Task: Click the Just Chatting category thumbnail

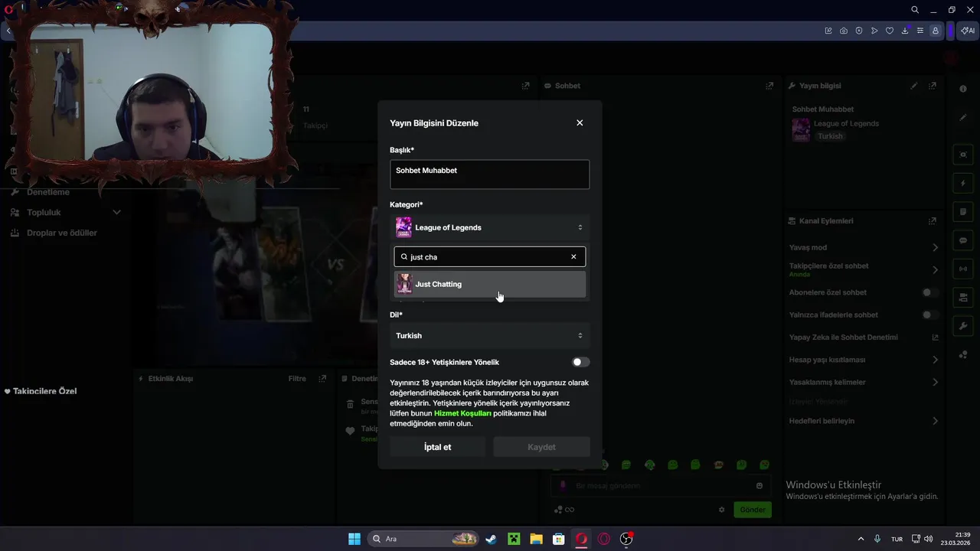Action: pyautogui.click(x=404, y=284)
